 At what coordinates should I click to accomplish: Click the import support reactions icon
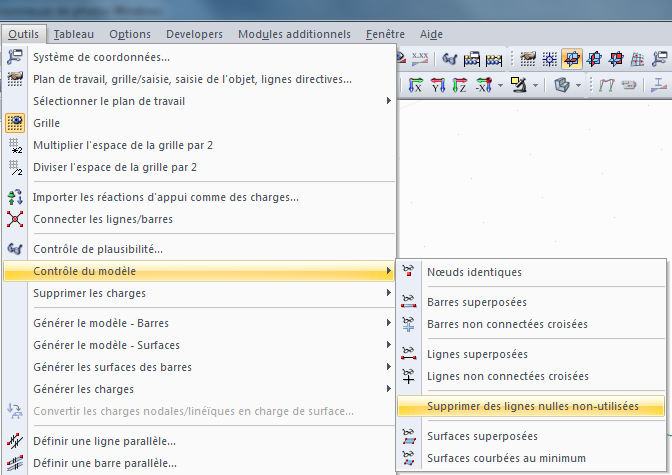coord(15,197)
